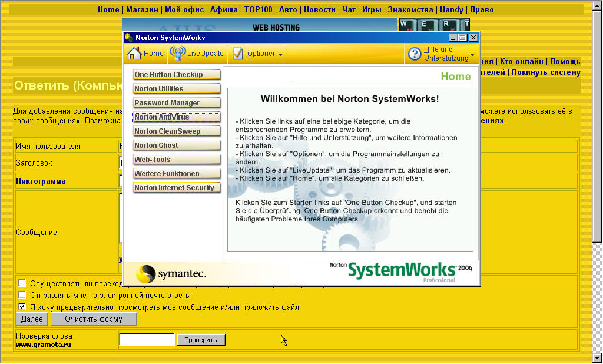Click the Проверить button
Viewport: 603px width, 364px height.
(x=201, y=340)
